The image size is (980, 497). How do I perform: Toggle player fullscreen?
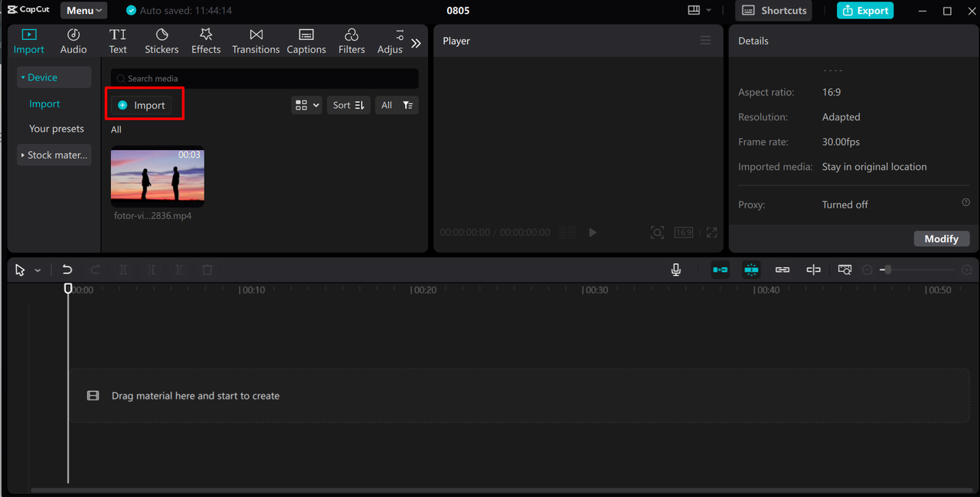coord(712,232)
